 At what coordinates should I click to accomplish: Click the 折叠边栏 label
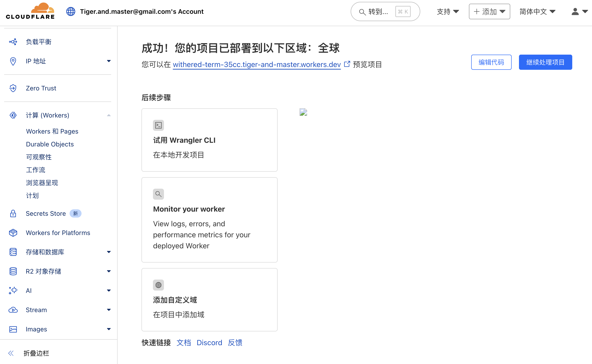(x=36, y=353)
